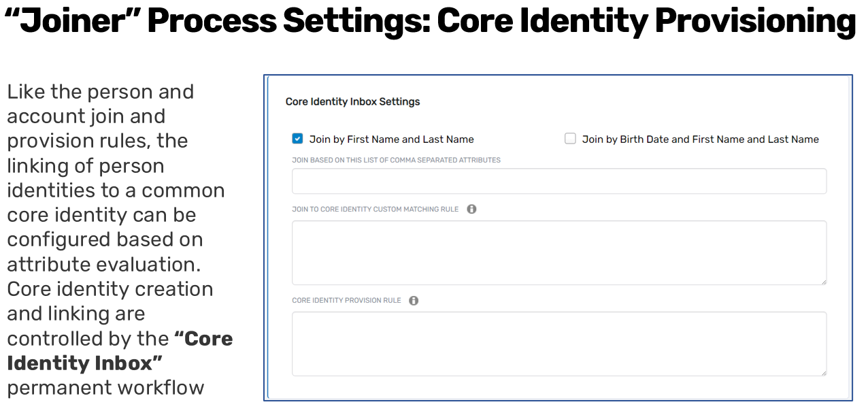Open info icon beside Core Identity Provision Rule

point(414,300)
